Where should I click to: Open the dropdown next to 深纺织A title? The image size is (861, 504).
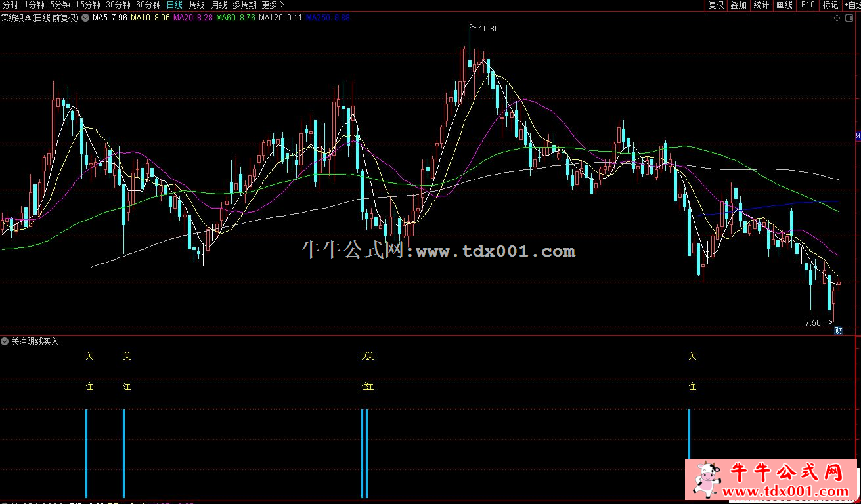[x=85, y=18]
